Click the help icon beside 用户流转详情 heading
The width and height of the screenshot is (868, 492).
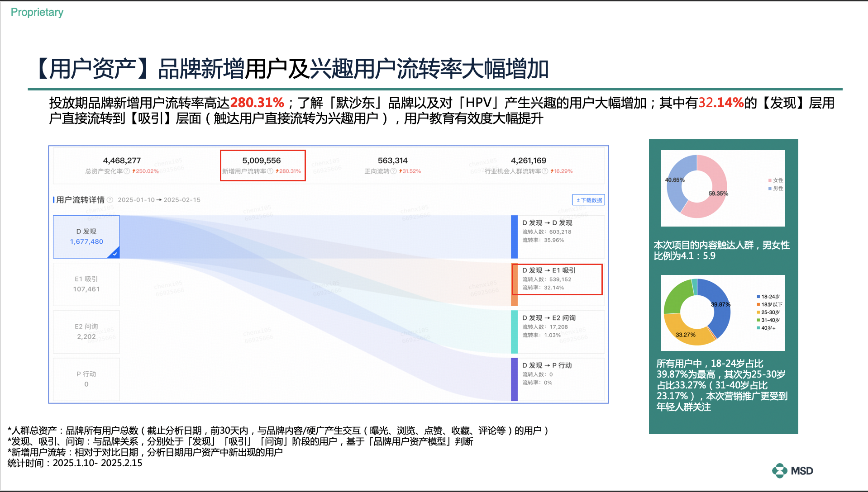pos(110,200)
